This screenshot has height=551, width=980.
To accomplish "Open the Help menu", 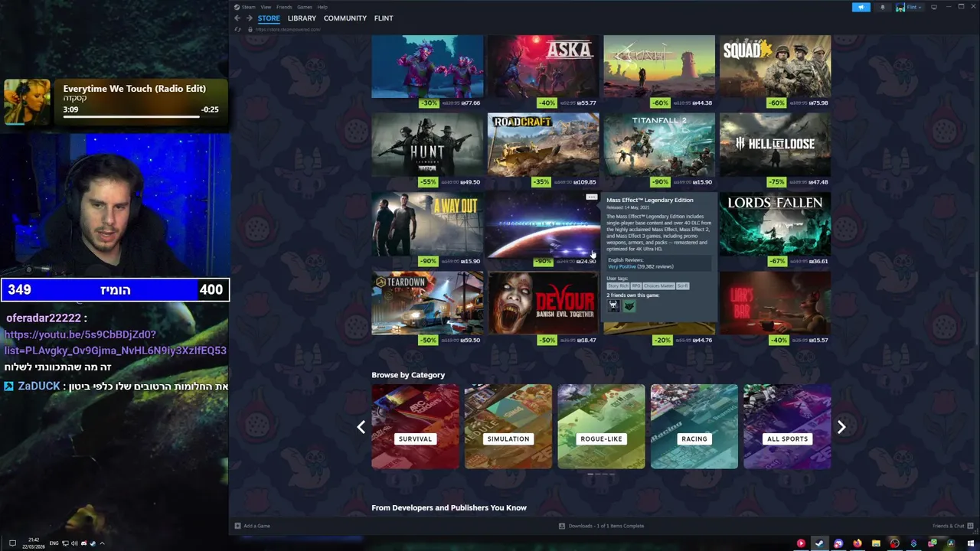I will [322, 7].
